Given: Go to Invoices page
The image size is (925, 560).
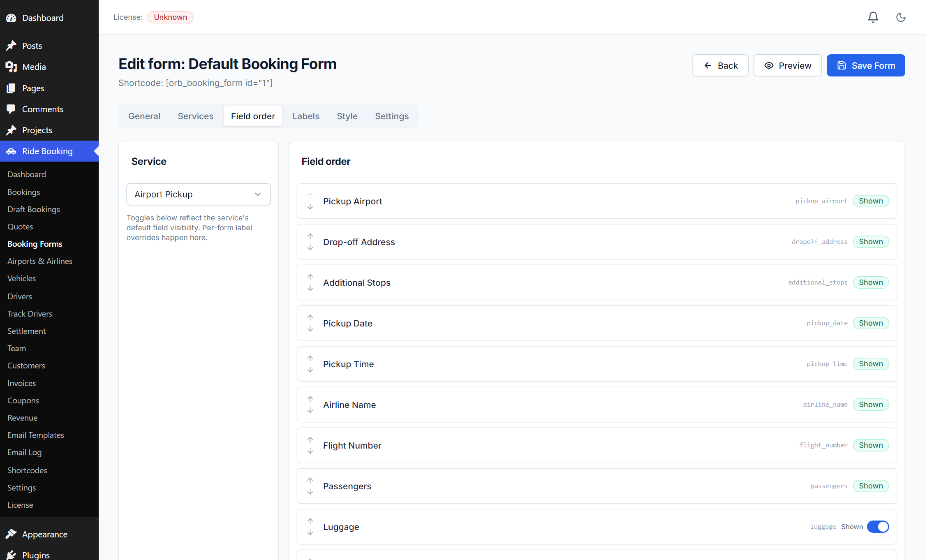Looking at the screenshot, I should (x=22, y=383).
